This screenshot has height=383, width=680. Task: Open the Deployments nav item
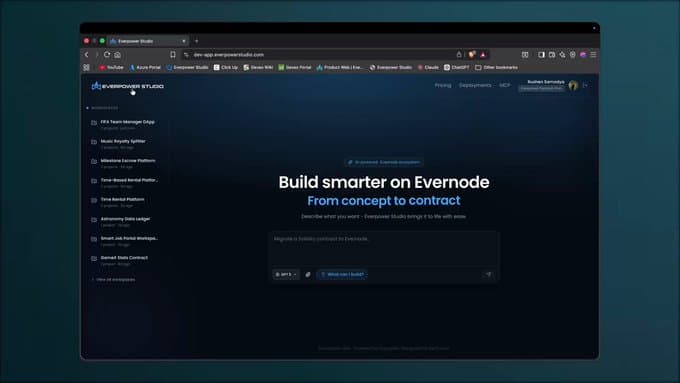point(475,85)
